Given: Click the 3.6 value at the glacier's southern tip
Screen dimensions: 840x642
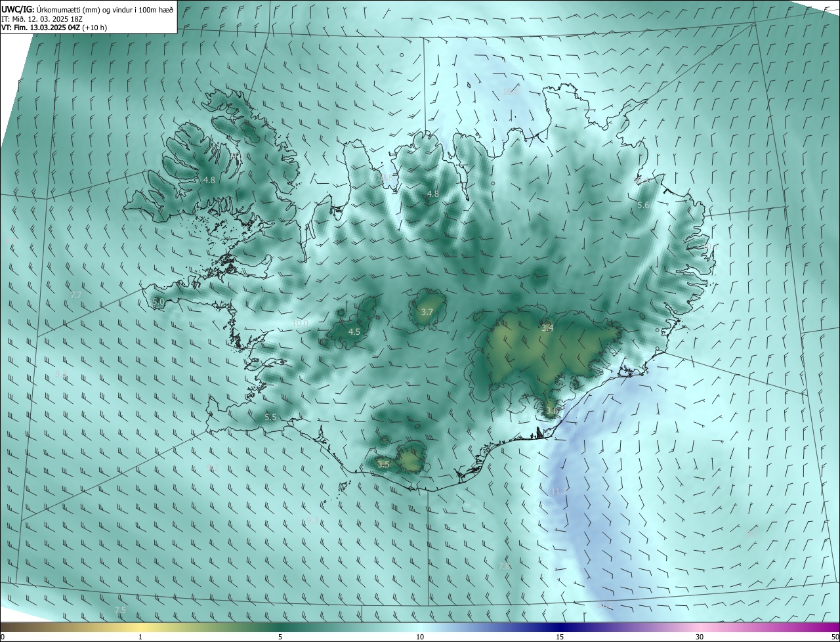Looking at the screenshot, I should coord(551,411).
